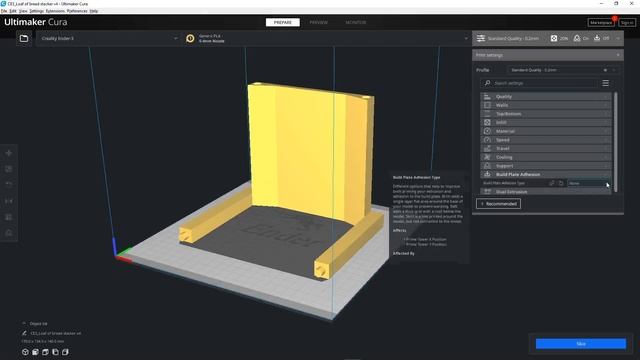
Task: Click the Sign in button
Action: click(x=627, y=23)
